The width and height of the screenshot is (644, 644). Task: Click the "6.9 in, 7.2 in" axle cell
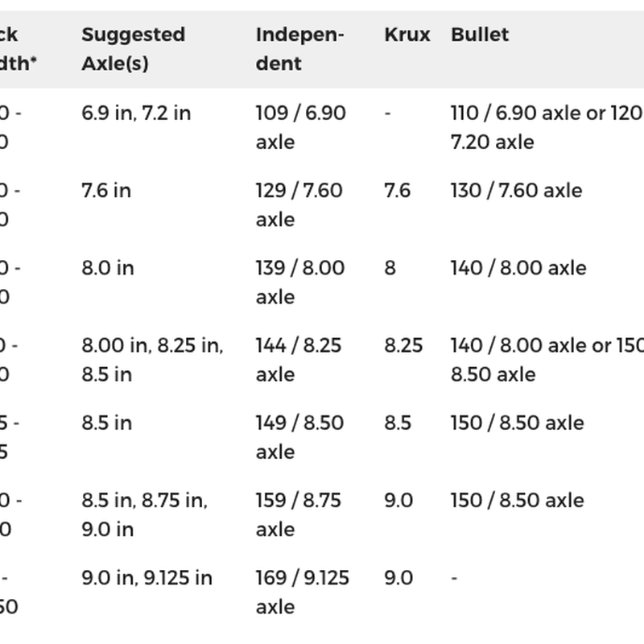click(136, 113)
